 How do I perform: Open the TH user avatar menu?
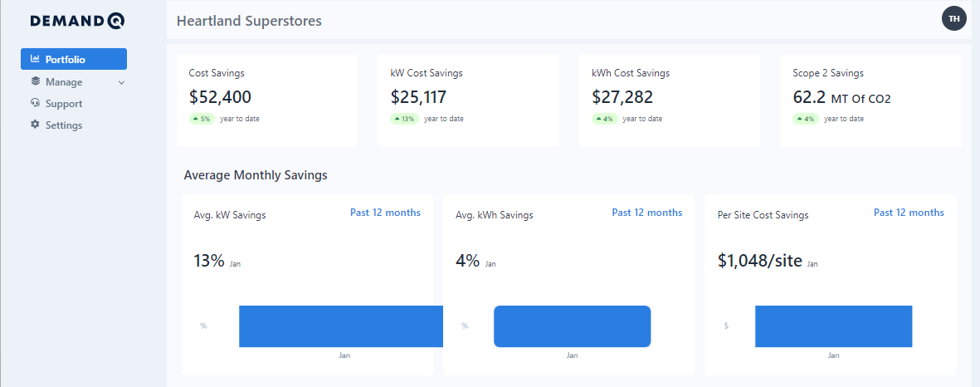953,18
